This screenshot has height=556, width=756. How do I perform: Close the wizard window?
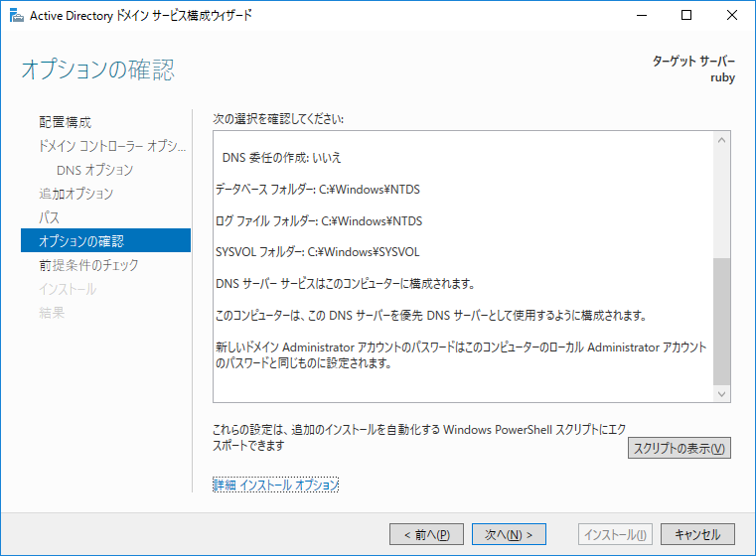(731, 16)
